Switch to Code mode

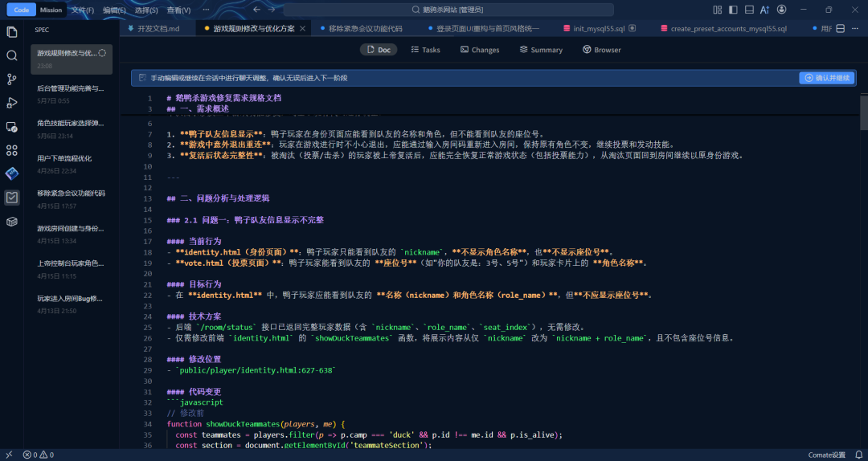coord(22,10)
